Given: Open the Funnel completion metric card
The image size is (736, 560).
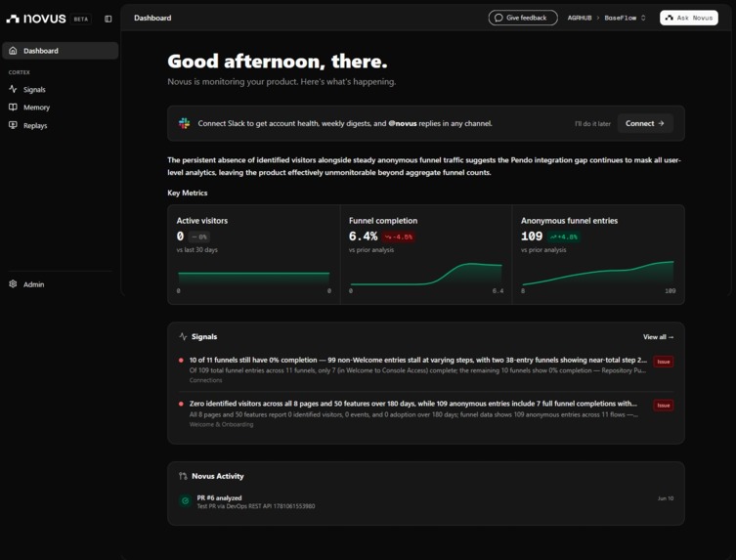Looking at the screenshot, I should tap(426, 255).
